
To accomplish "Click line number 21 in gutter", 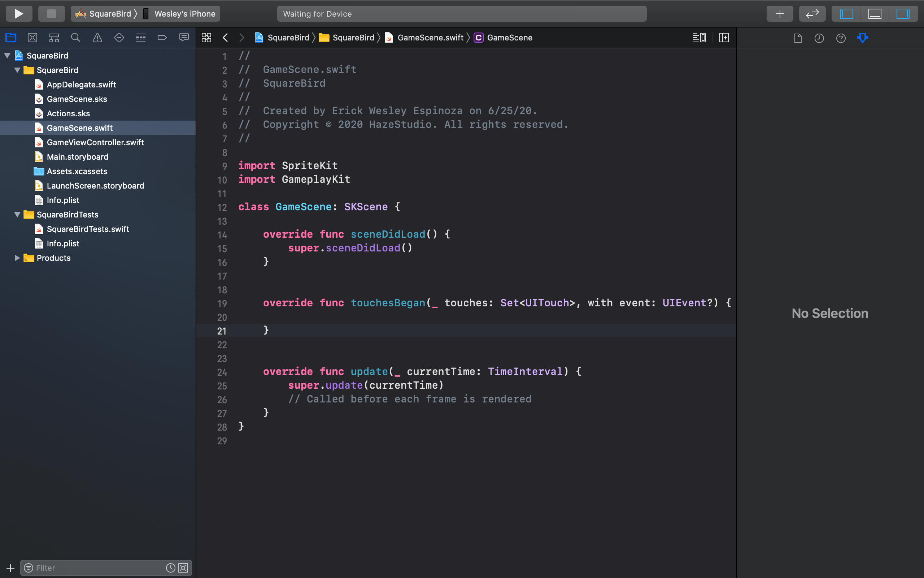I will tap(222, 331).
